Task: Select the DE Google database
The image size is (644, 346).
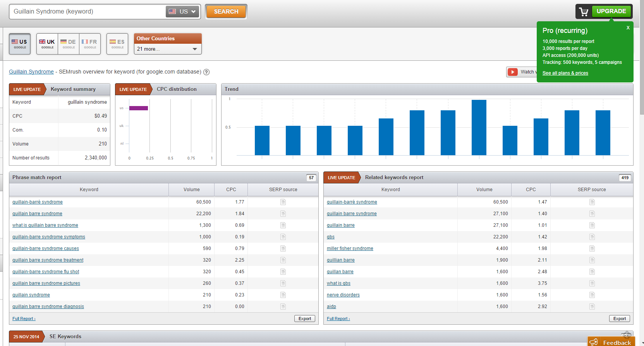Action: click(x=69, y=44)
